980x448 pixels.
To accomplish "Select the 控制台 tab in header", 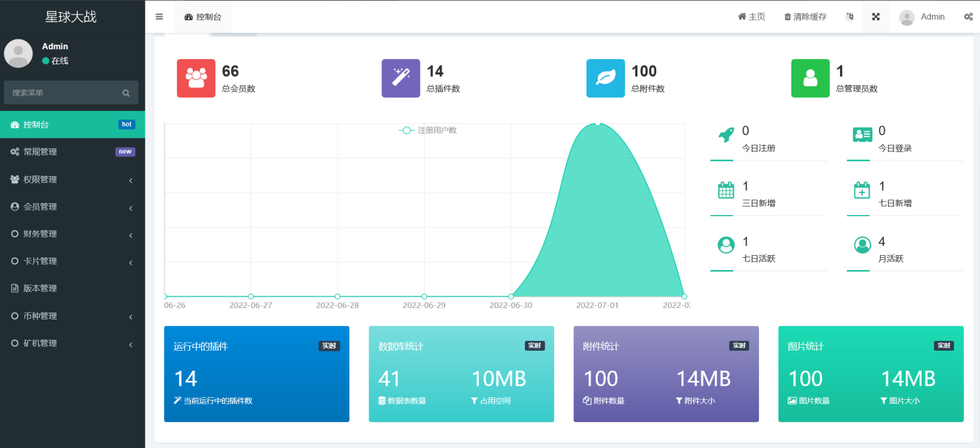I will [203, 17].
